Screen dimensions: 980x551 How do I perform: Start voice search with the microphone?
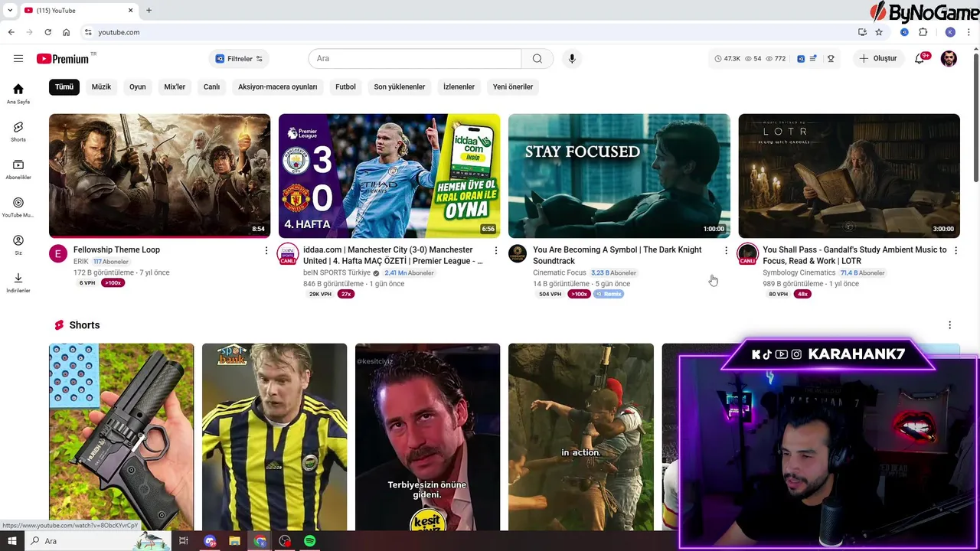[571, 59]
